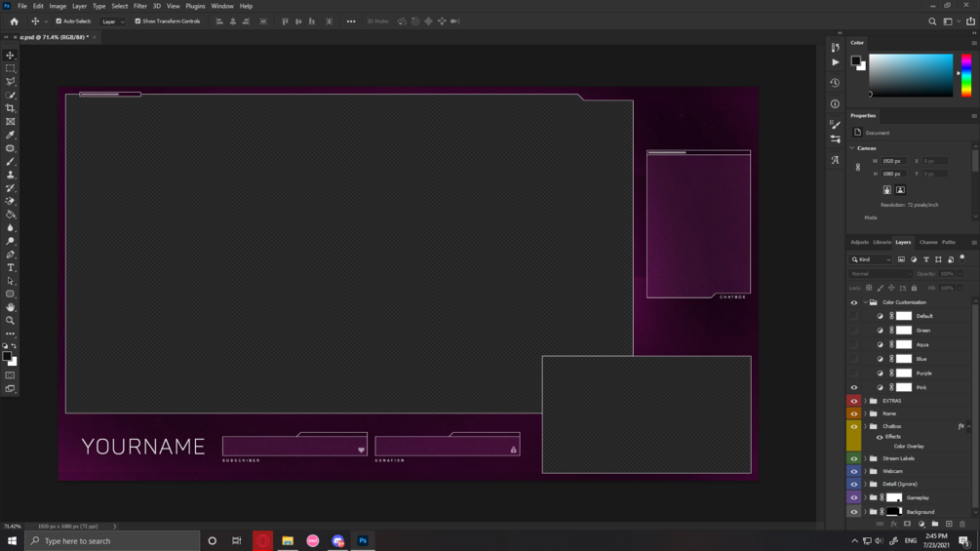Select the Eyedropper tool
Image resolution: width=980 pixels, height=551 pixels.
11,135
